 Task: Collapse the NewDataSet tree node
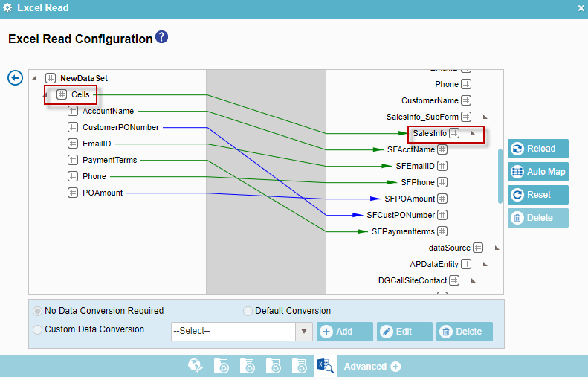(x=33, y=78)
